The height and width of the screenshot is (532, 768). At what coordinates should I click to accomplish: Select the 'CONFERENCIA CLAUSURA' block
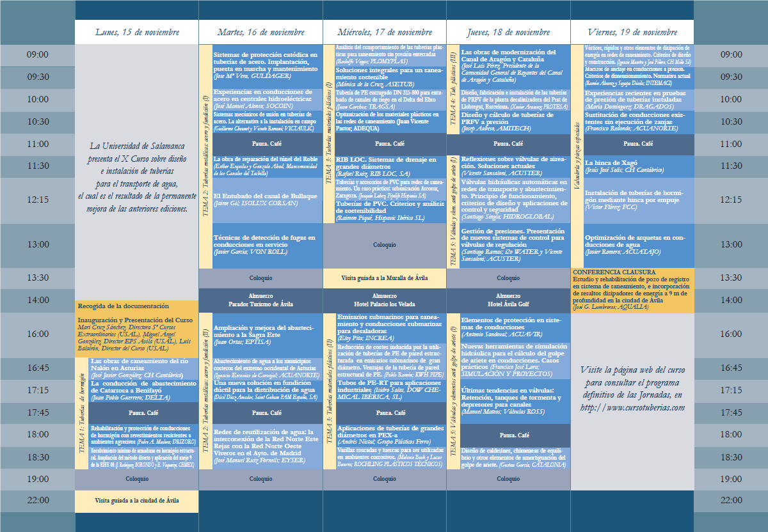632,290
